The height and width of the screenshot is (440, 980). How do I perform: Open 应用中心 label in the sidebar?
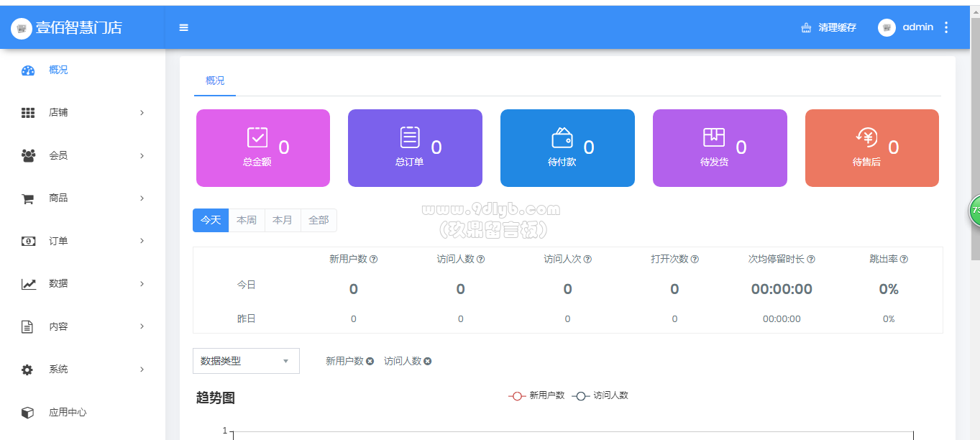pyautogui.click(x=68, y=413)
